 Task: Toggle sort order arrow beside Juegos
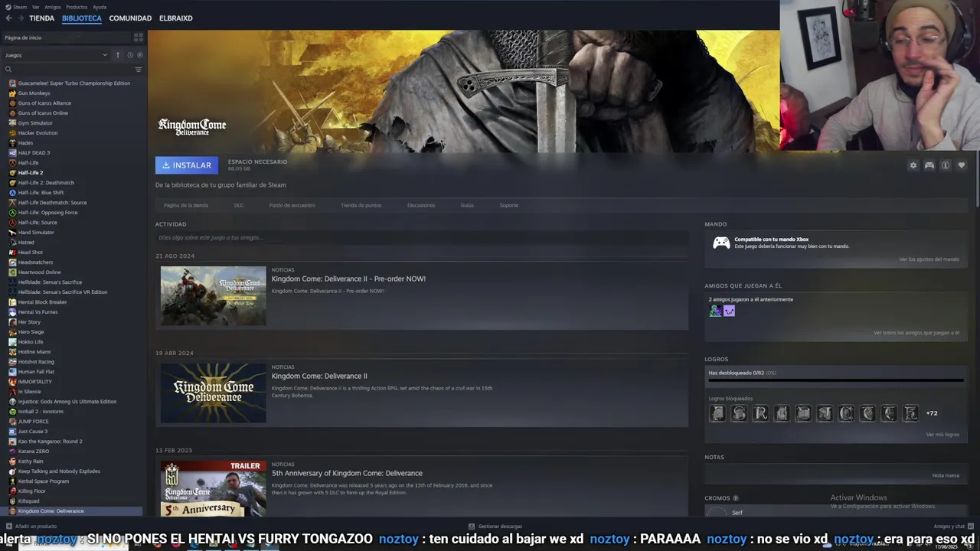pyautogui.click(x=118, y=55)
